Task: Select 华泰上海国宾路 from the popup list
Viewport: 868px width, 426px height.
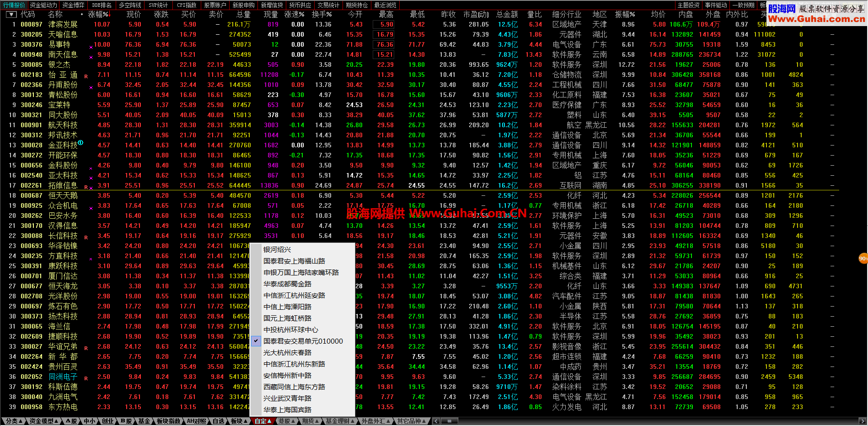Action: pos(302,410)
